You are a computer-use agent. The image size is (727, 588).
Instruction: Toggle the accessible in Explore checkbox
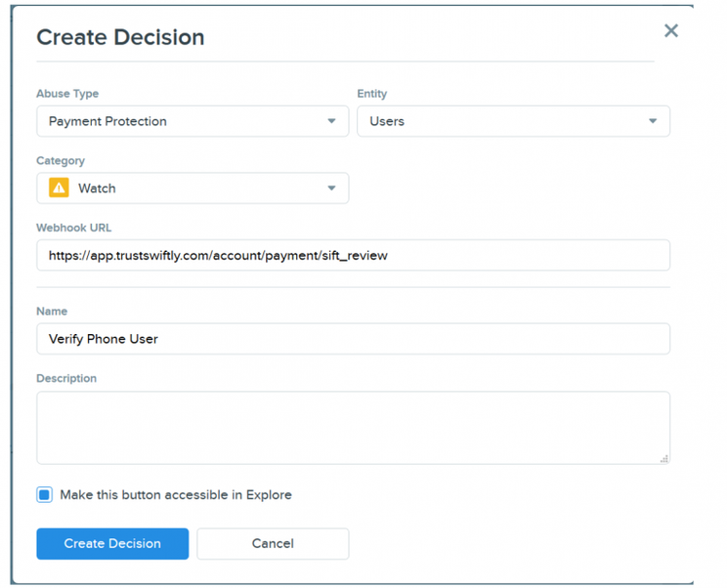(45, 495)
